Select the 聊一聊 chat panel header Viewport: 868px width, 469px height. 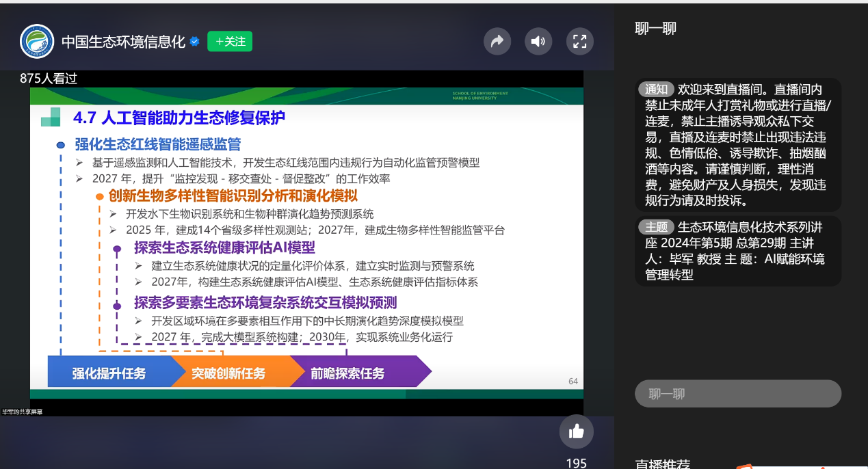point(655,28)
